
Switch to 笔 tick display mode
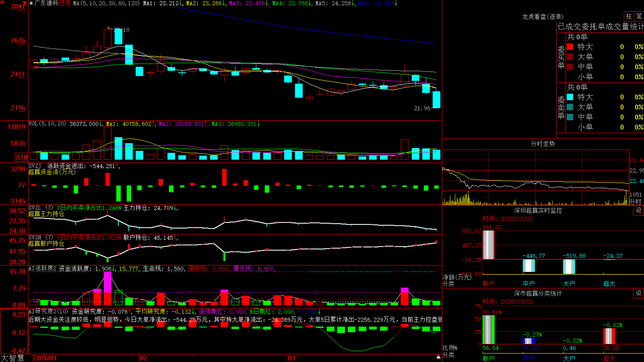click(639, 16)
